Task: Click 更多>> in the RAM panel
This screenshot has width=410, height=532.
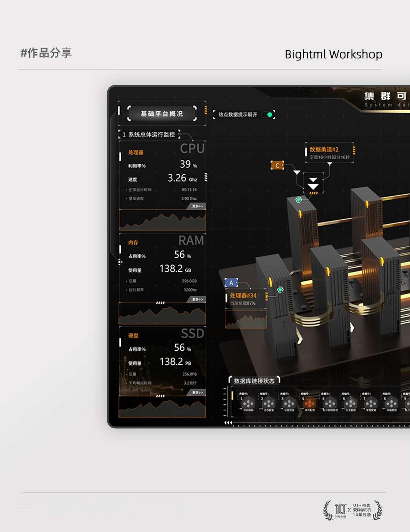Action: [x=197, y=299]
